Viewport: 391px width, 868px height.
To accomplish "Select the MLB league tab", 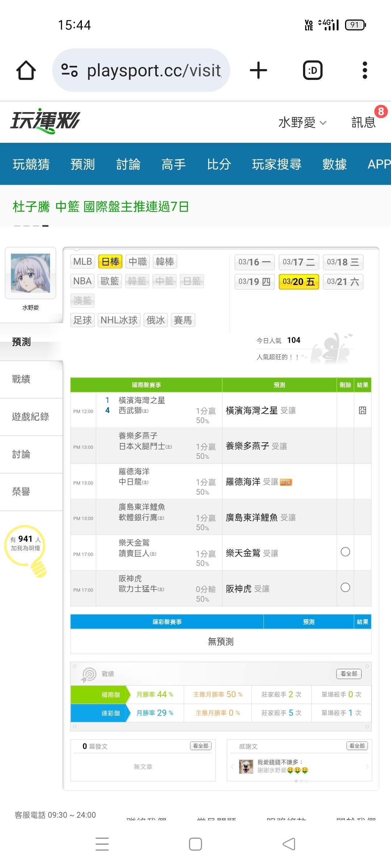I will [83, 261].
